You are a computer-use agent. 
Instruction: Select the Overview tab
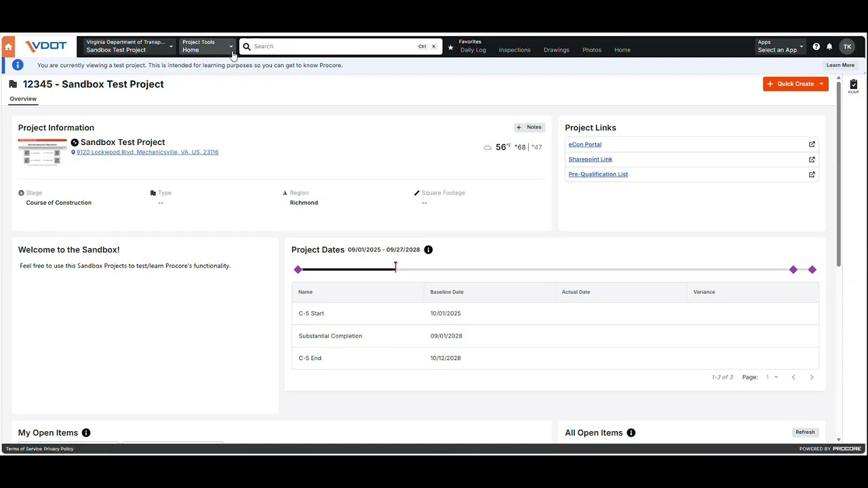[x=23, y=99]
